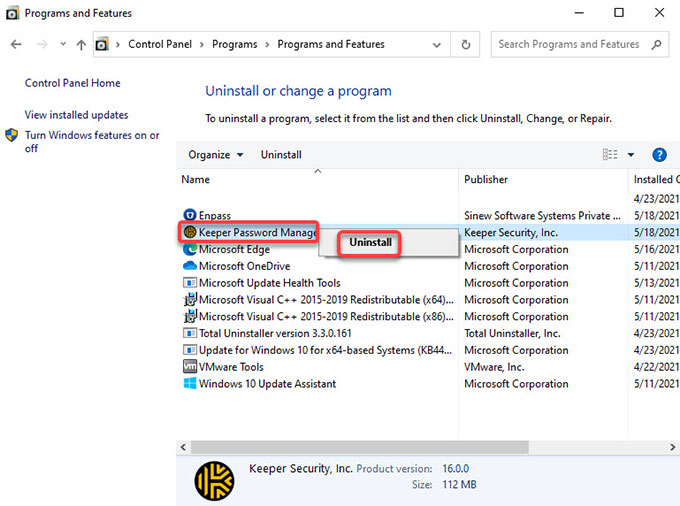Go up one level with Up arrow
Screen dimensions: 680x506
pos(81,44)
